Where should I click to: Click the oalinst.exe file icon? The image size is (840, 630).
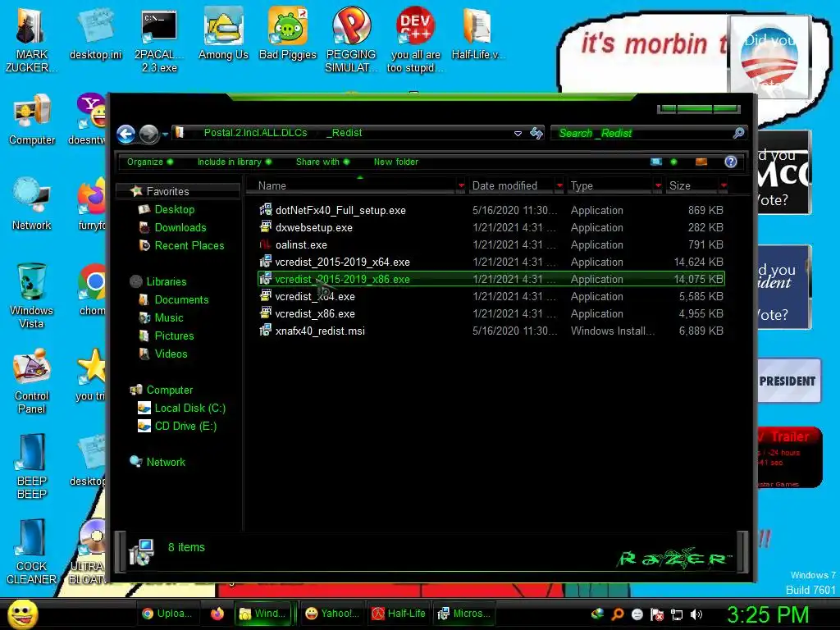pyautogui.click(x=265, y=244)
